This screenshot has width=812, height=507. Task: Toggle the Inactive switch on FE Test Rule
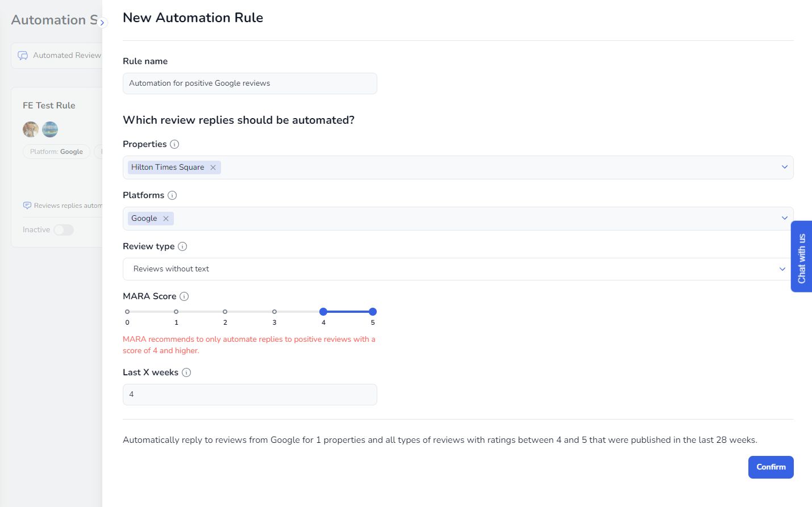click(x=64, y=230)
